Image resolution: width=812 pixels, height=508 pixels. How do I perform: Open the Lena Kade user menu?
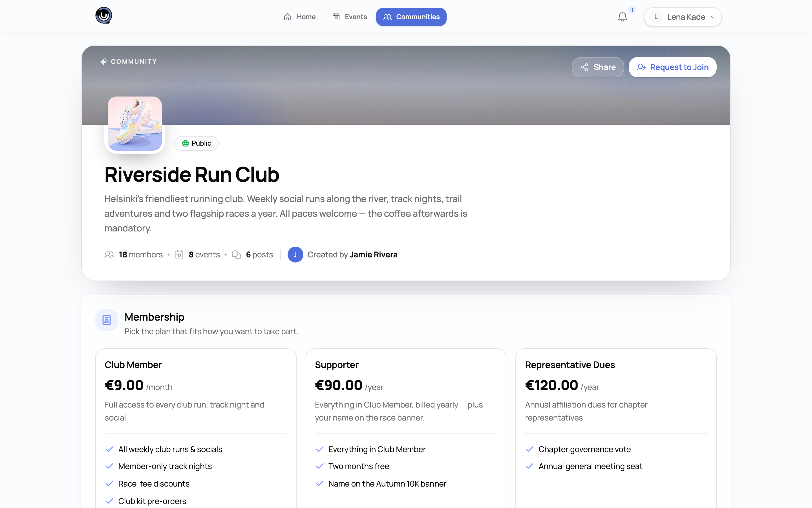(x=683, y=17)
